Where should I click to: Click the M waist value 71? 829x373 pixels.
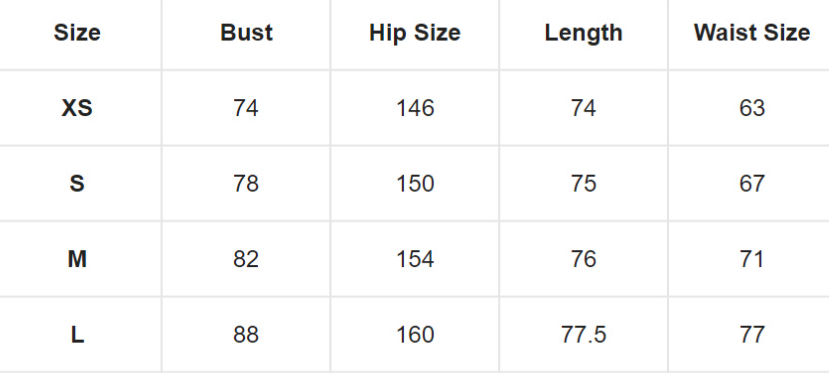tap(752, 259)
